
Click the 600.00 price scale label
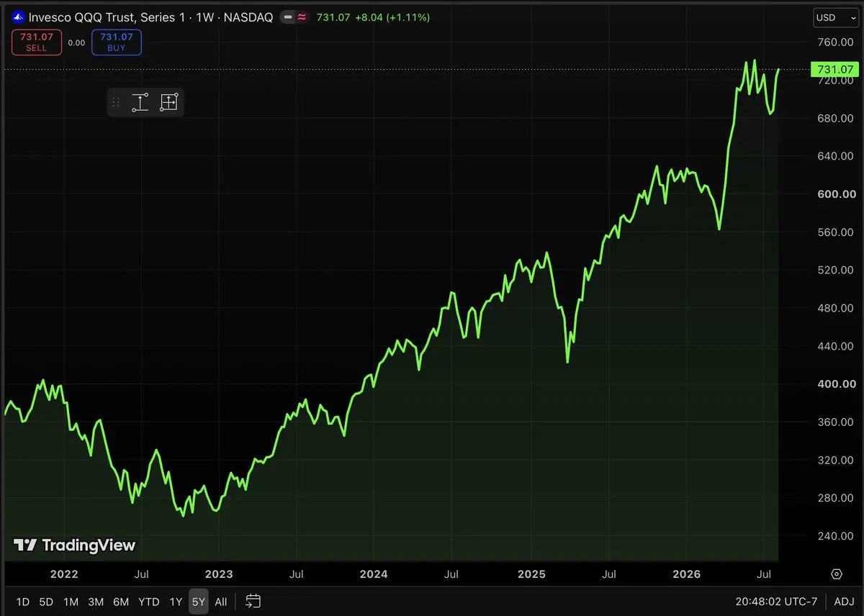(835, 194)
